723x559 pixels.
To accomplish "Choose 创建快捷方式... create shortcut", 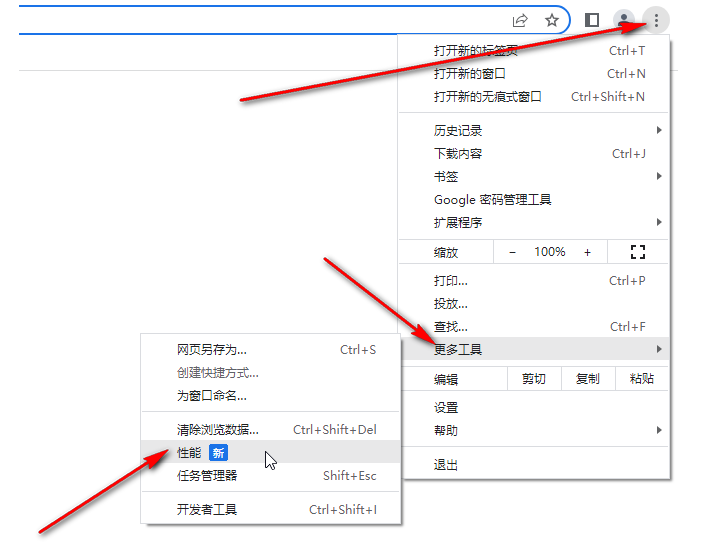I will click(x=271, y=373).
